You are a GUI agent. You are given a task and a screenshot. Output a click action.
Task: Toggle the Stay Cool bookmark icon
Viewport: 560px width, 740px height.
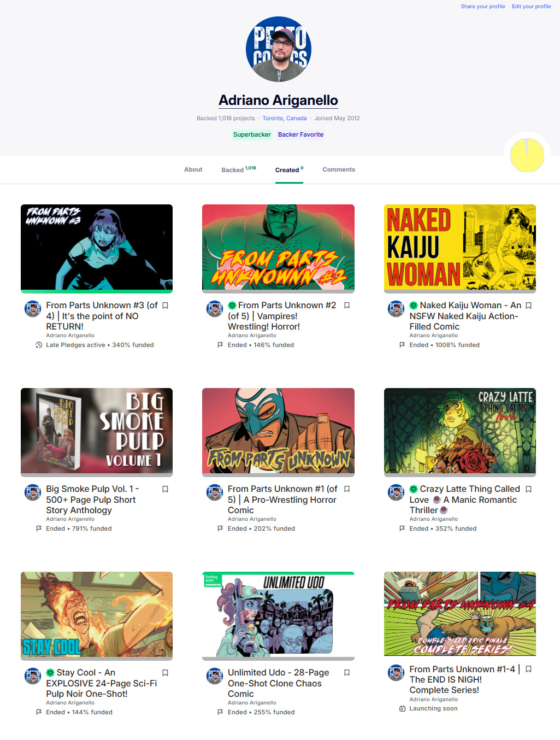point(165,673)
